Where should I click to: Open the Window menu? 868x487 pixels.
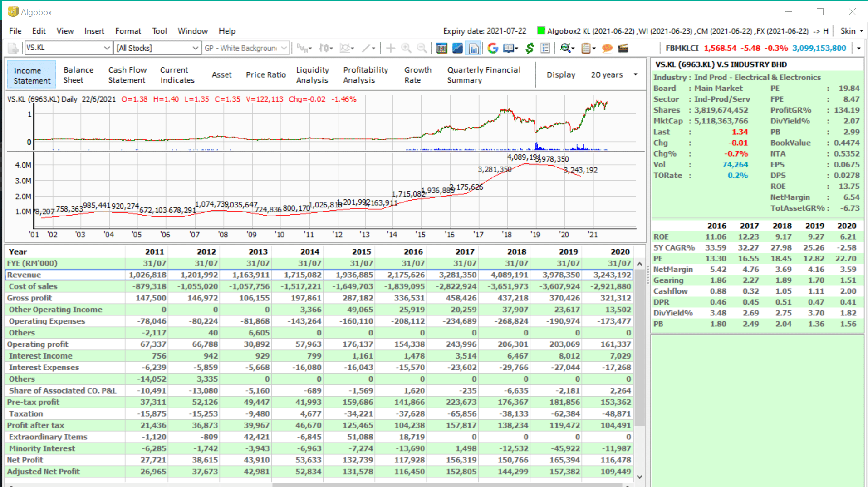coord(192,31)
